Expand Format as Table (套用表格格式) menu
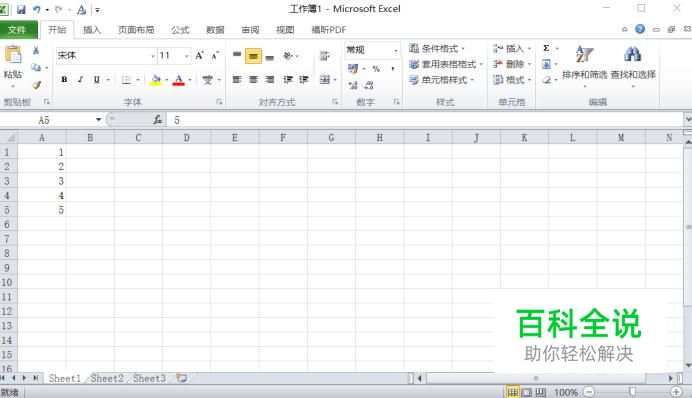The image size is (692, 398). 446,64
